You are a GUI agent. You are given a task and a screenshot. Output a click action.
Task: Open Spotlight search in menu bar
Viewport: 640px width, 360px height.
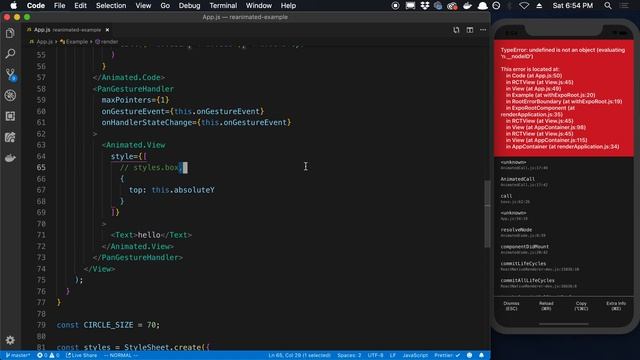coord(608,6)
